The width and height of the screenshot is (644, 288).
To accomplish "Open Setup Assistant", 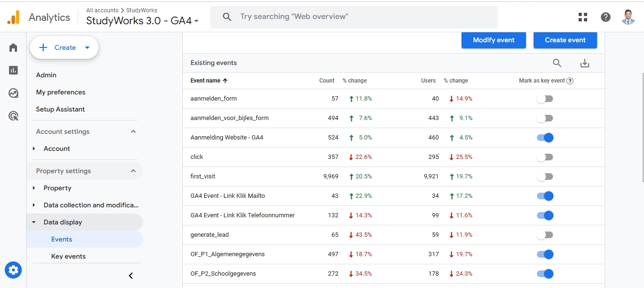I will (x=60, y=109).
